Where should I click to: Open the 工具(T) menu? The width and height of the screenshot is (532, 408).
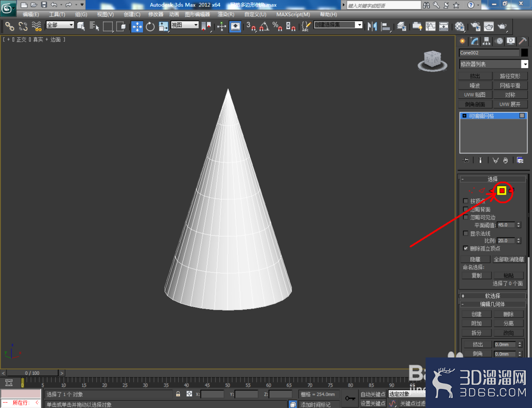click(x=57, y=14)
